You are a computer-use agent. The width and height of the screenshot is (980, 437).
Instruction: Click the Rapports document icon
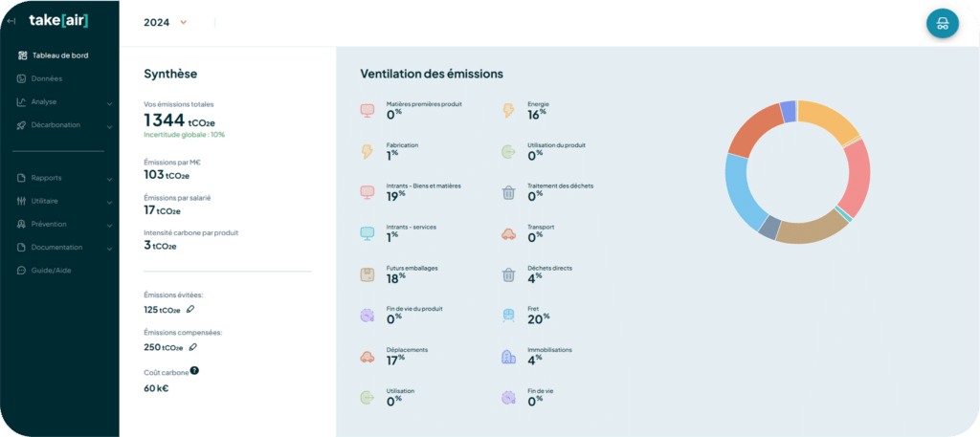coord(21,178)
